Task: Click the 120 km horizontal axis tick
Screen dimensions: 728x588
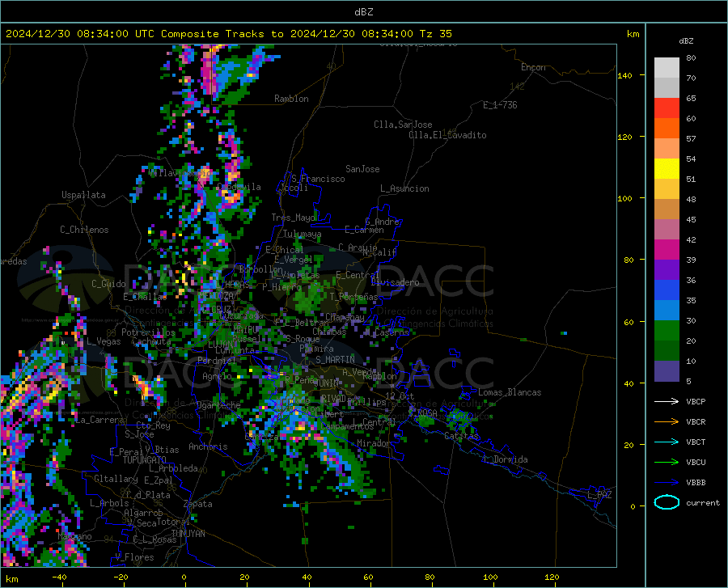Action: click(552, 577)
